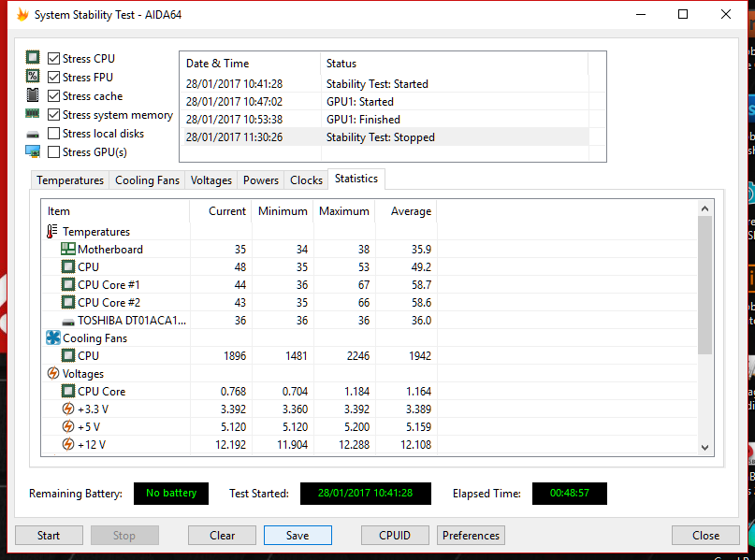Click the Stress cache chip icon
This screenshot has width=755, height=560.
click(x=32, y=94)
